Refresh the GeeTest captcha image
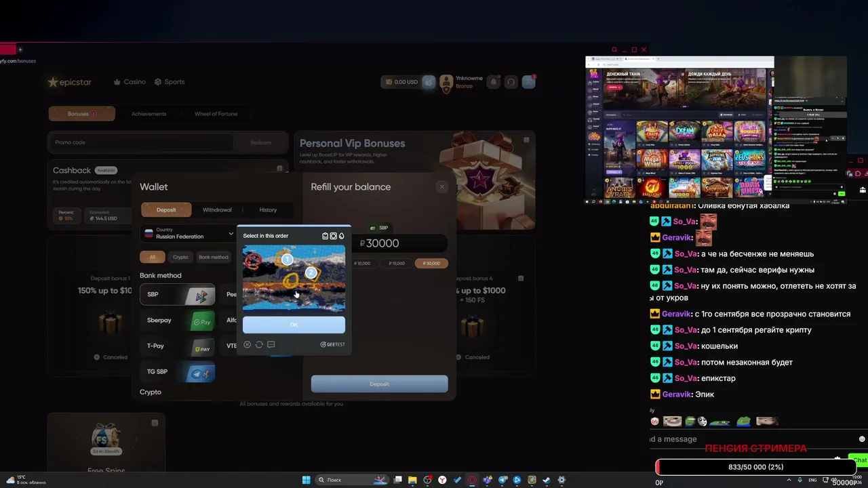 click(259, 344)
